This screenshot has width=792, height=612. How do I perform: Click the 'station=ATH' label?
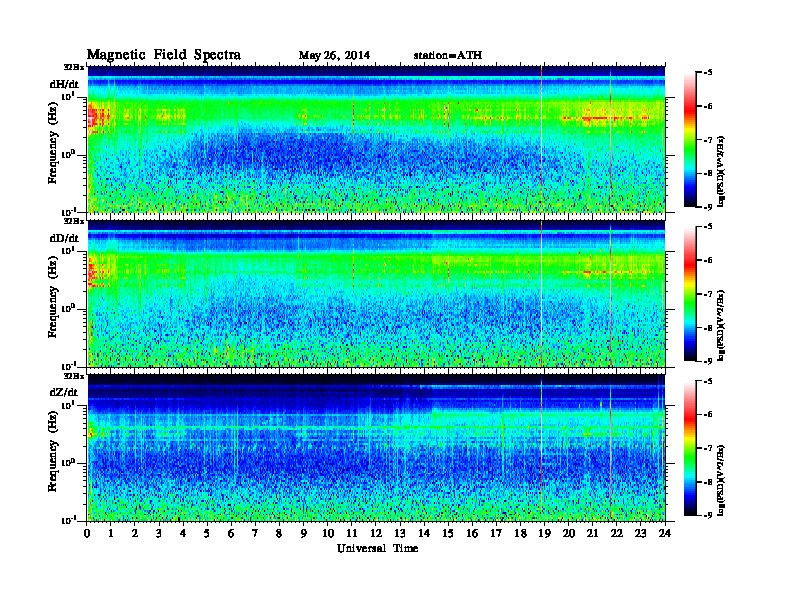tap(448, 55)
